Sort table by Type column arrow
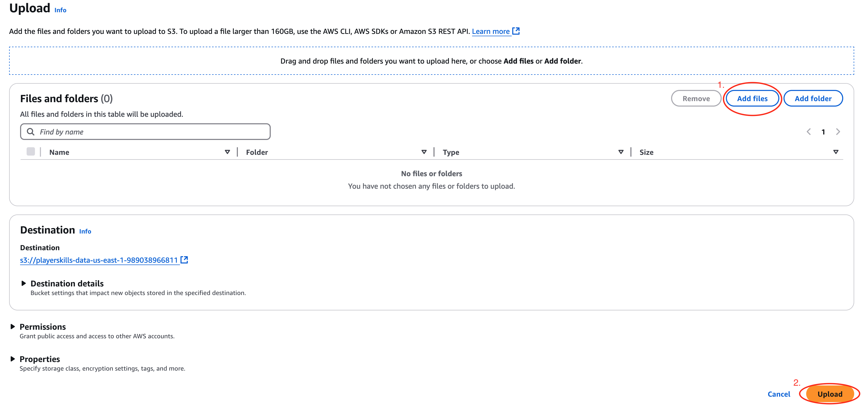The width and height of the screenshot is (868, 405). pyautogui.click(x=621, y=152)
